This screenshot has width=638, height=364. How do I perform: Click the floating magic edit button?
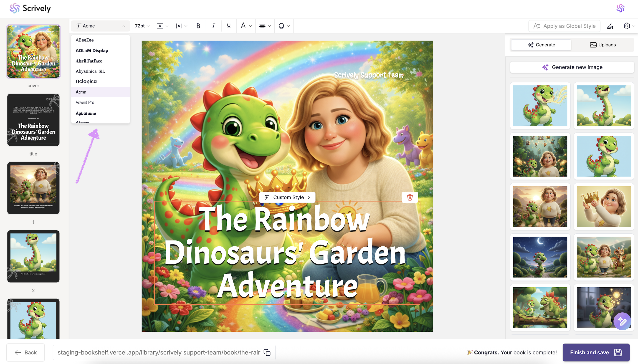(x=622, y=321)
